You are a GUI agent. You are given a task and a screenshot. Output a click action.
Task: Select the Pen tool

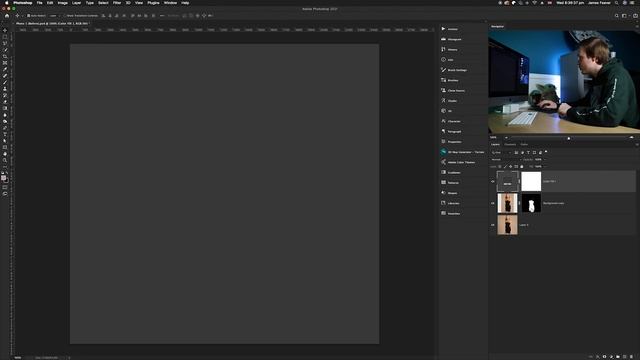pyautogui.click(x=5, y=128)
